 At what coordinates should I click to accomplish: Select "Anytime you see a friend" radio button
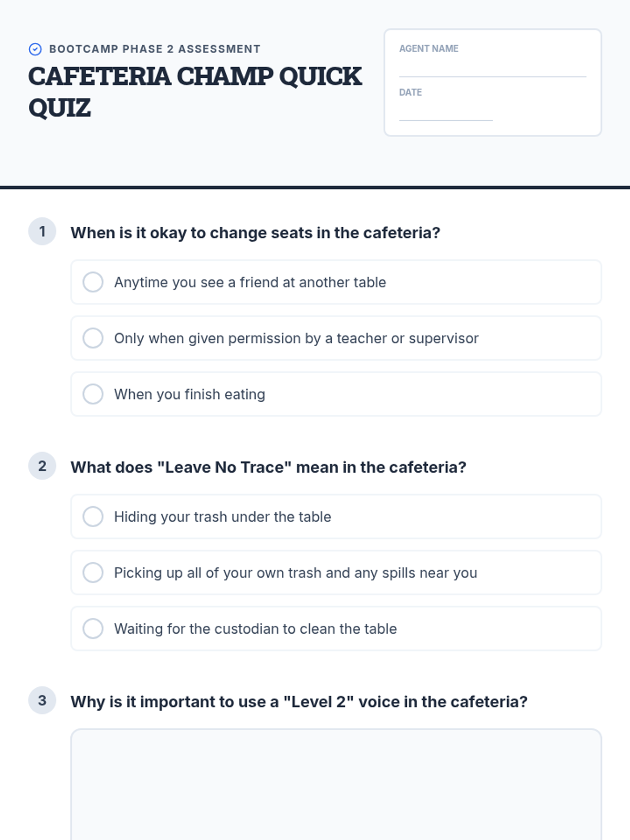tap(93, 282)
